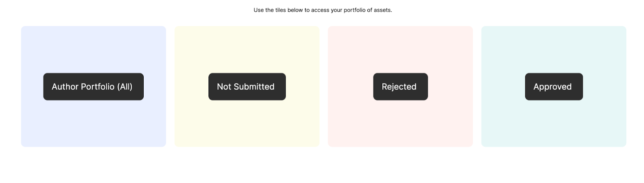
Task: Show assets that were not submitted
Action: (247, 86)
